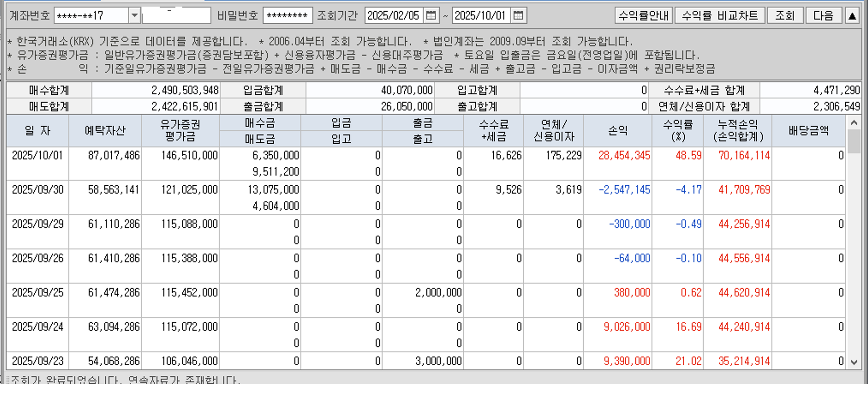The height and width of the screenshot is (418, 868).
Task: Click the 조회 search button
Action: (x=785, y=15)
